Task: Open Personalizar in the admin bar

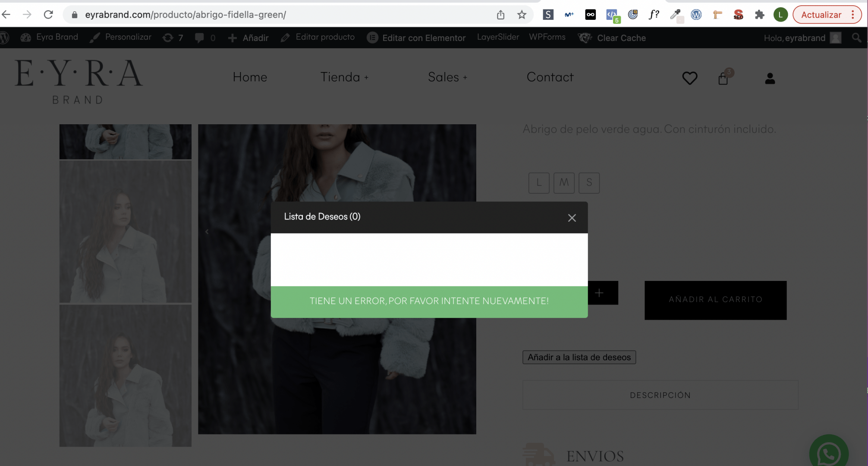Action: [120, 37]
